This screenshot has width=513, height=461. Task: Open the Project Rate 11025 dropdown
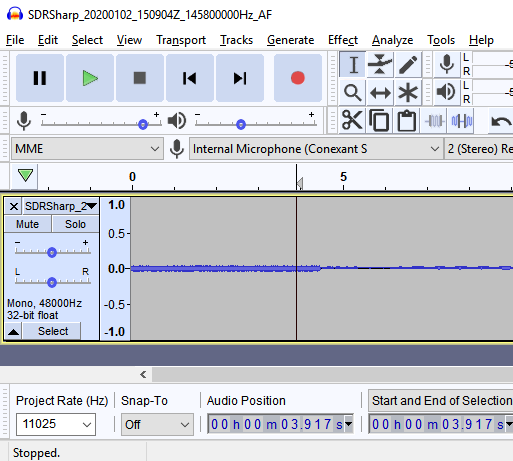pyautogui.click(x=56, y=424)
